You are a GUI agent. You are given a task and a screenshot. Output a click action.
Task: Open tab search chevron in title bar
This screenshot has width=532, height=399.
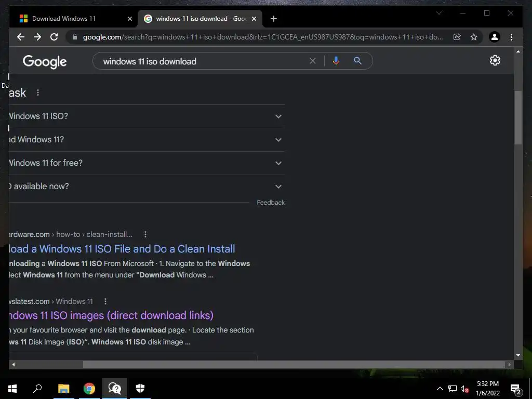[438, 13]
